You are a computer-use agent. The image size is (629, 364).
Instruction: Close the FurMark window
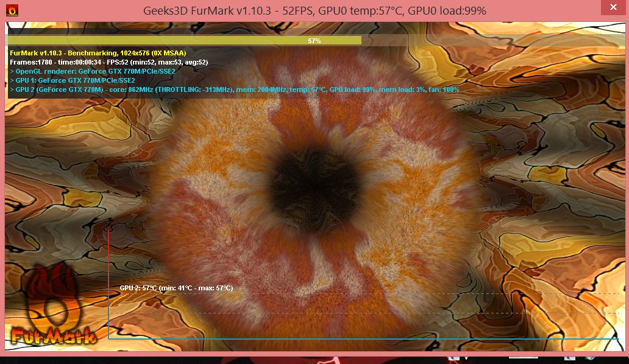click(x=613, y=7)
